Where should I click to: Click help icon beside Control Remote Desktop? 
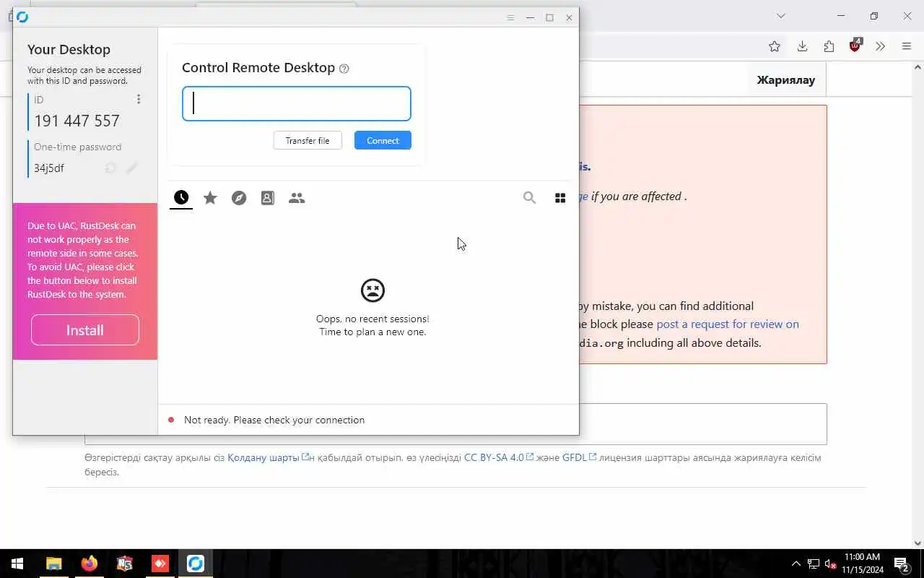tap(344, 69)
